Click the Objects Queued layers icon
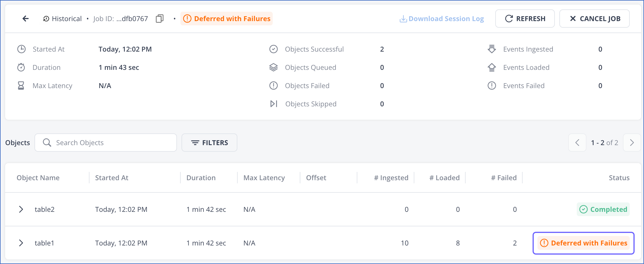The width and height of the screenshot is (644, 264). (x=274, y=67)
